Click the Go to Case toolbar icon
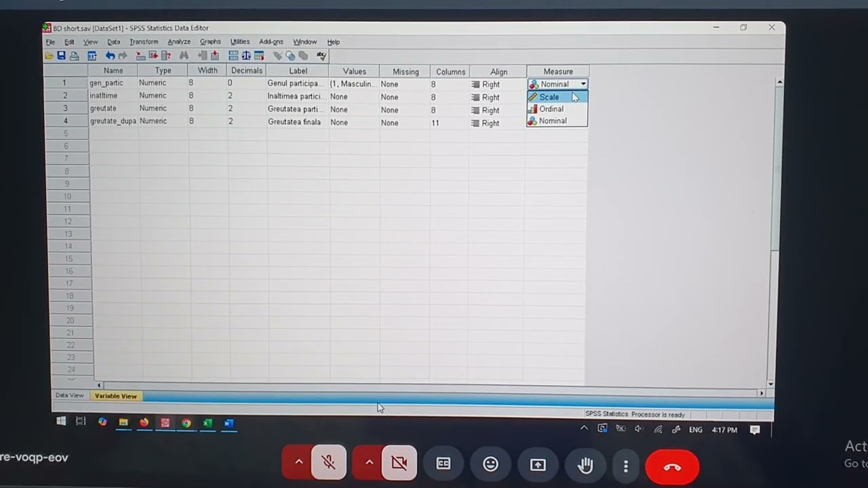This screenshot has width=868, height=488. 140,56
